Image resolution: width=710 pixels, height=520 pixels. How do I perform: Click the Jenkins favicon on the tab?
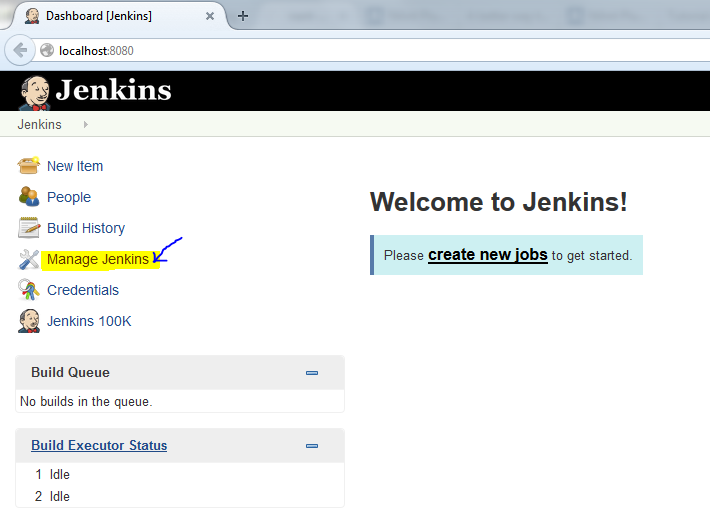(x=32, y=16)
